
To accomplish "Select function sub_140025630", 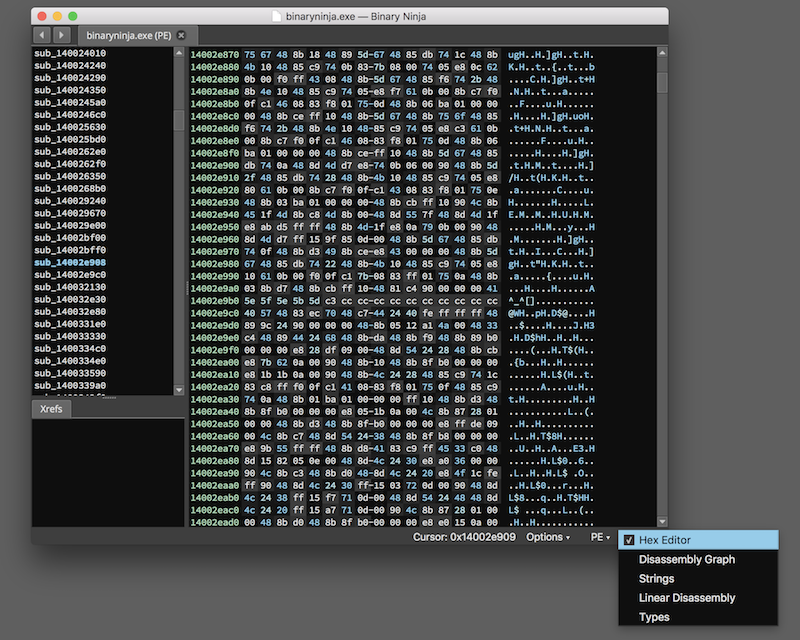I will [70, 127].
